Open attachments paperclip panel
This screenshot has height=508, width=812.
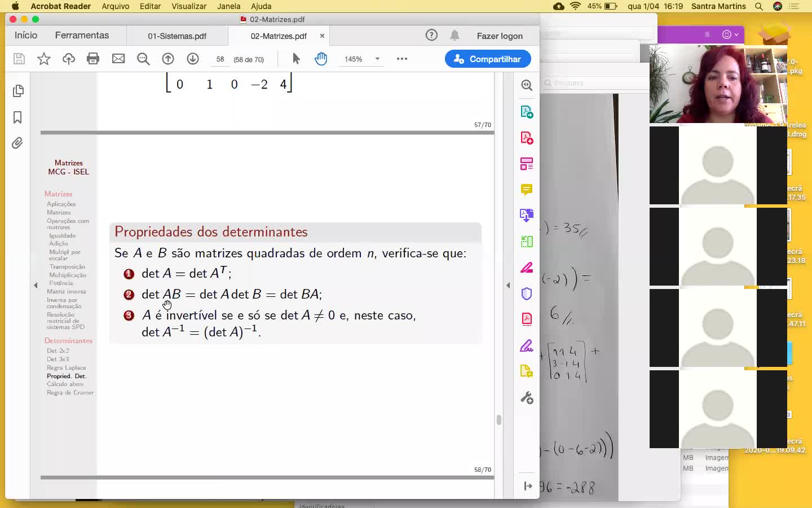coord(17,143)
